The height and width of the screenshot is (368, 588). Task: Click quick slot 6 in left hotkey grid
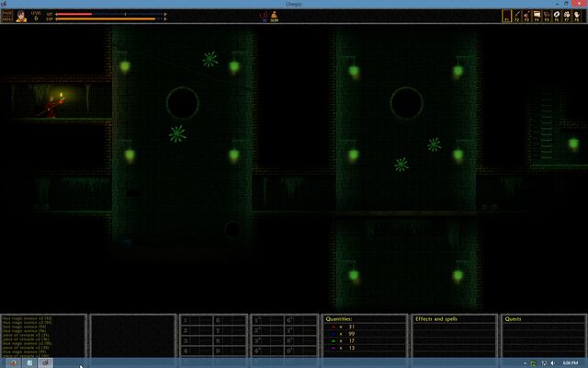click(x=230, y=320)
